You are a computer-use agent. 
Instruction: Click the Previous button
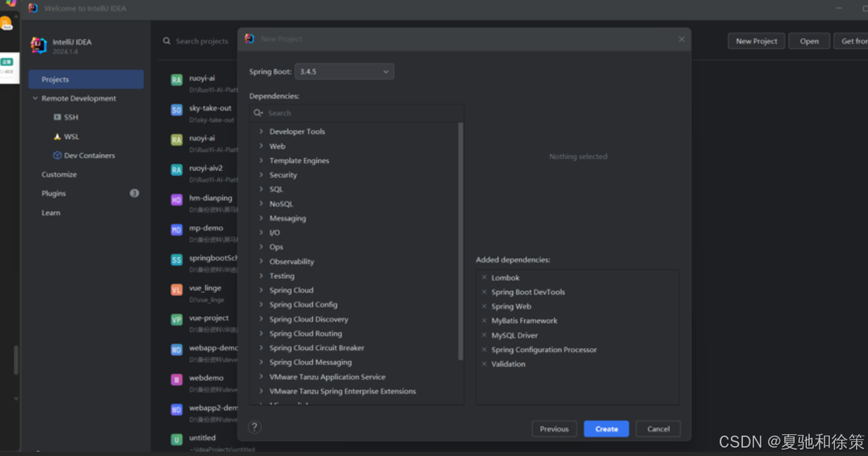tap(555, 429)
